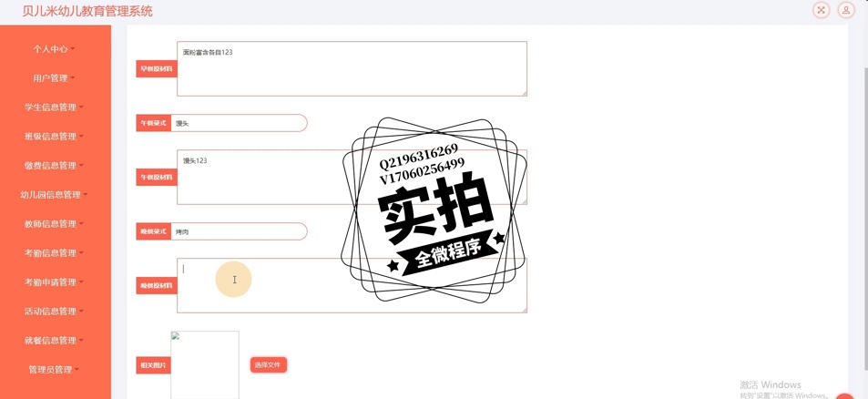Expand the 个人中心 menu
Screen dimensions: 868x399
click(x=54, y=48)
